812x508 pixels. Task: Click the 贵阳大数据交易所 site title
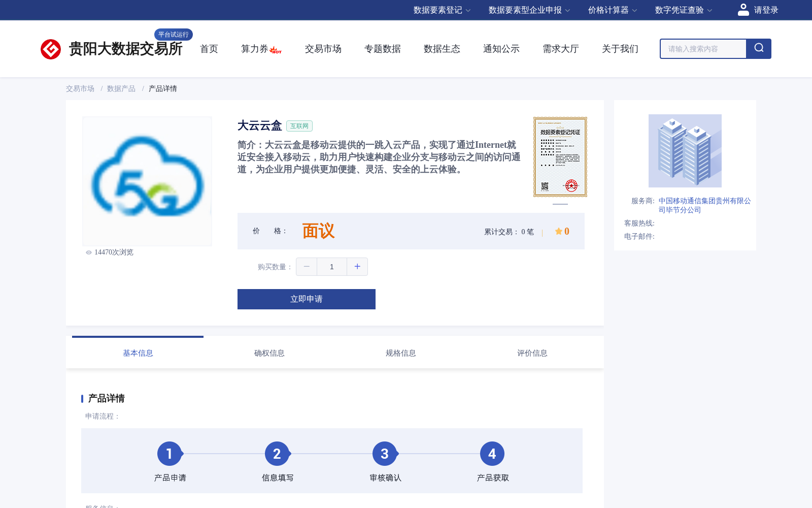point(125,49)
